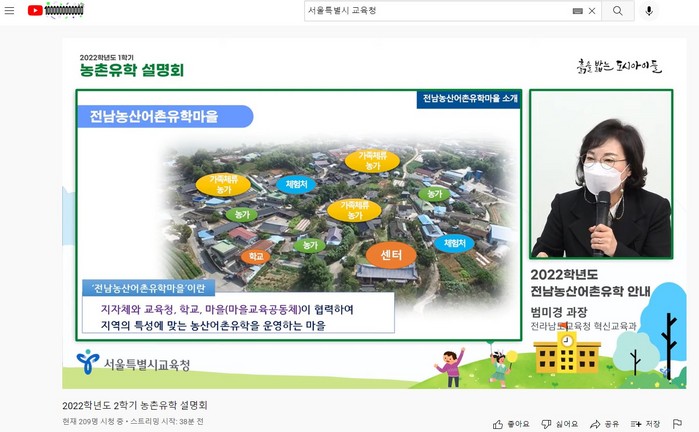Share the video via 공유
Viewport: 699px width, 432px height.
coord(604,424)
